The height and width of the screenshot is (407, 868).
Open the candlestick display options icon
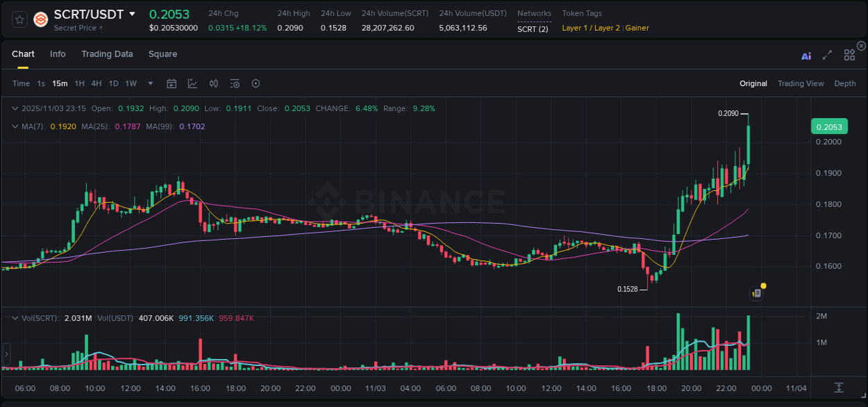(x=213, y=83)
